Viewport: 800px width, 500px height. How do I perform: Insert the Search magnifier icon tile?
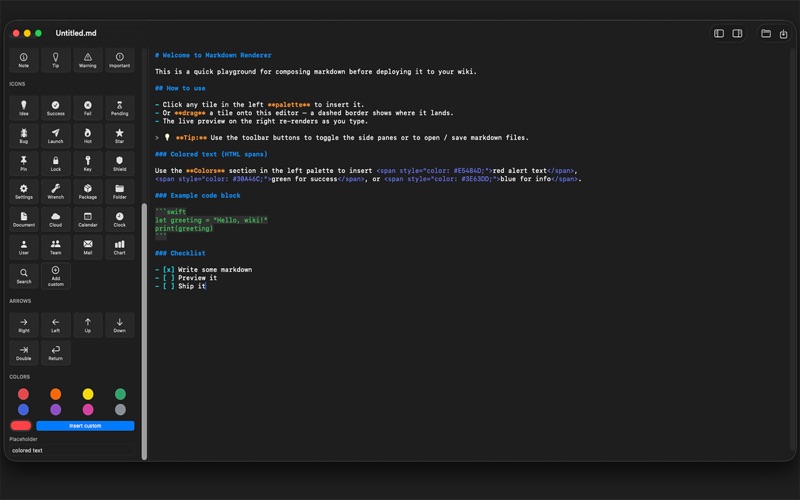[23, 276]
